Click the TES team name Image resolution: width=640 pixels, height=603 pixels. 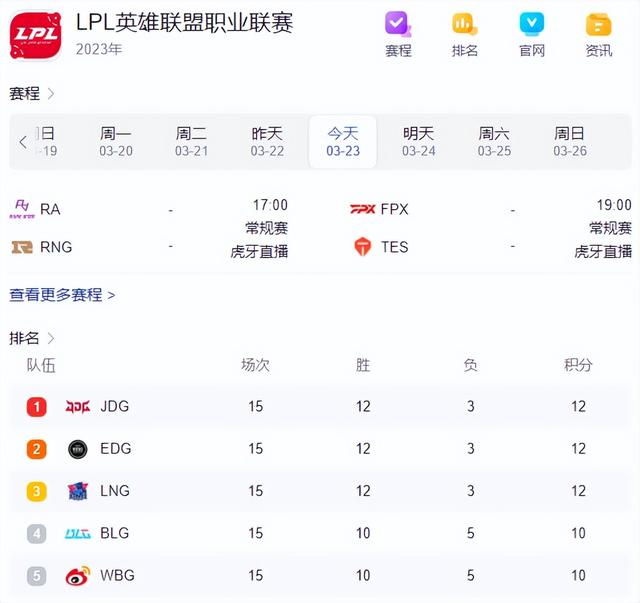tap(394, 247)
